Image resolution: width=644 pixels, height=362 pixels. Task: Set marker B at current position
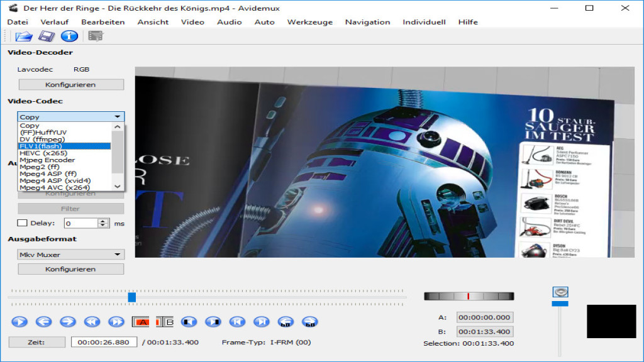pyautogui.click(x=165, y=321)
